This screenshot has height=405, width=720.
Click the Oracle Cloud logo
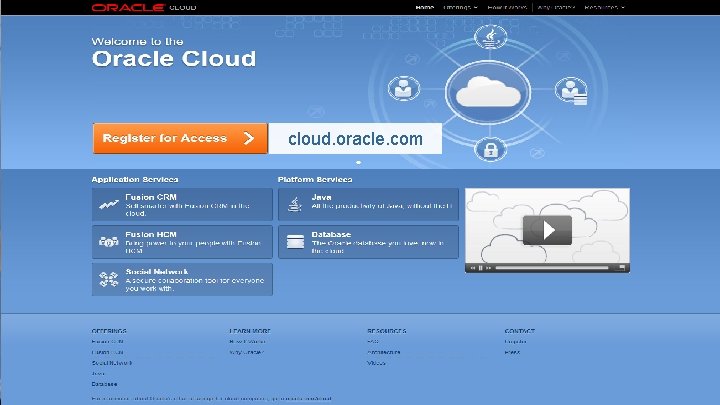point(144,7)
